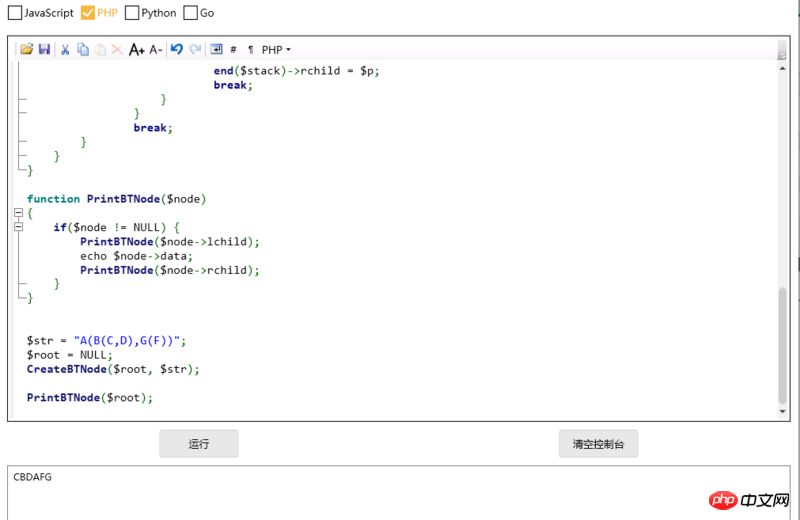The width and height of the screenshot is (800, 520).
Task: Click the editor vertical scrollbar thumb
Action: 782,345
